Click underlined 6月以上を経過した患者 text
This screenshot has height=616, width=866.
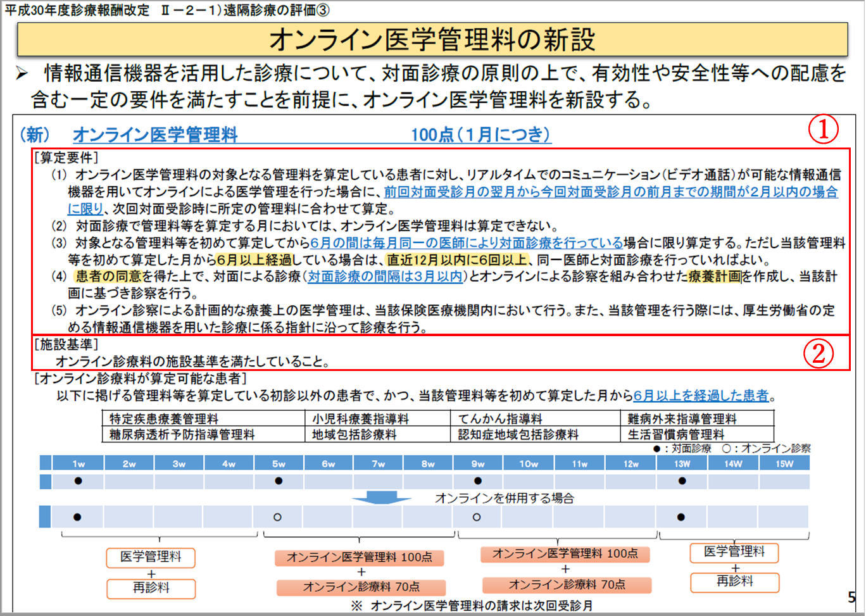point(701,396)
